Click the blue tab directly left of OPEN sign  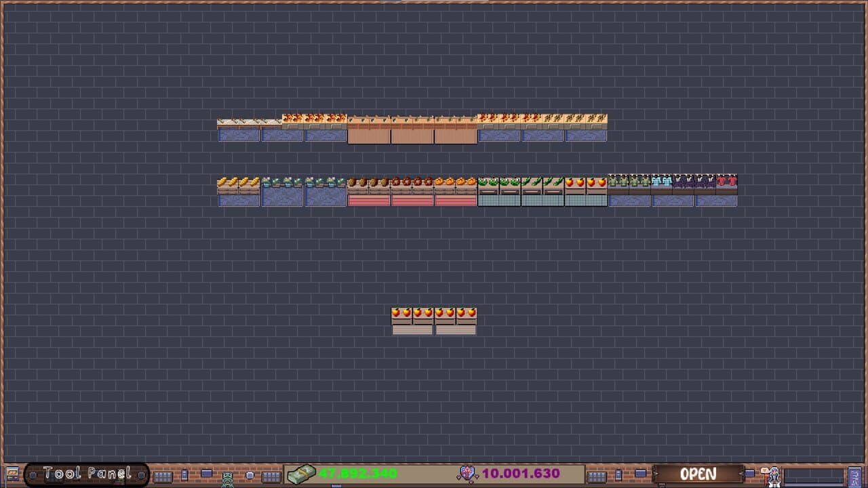[640, 473]
